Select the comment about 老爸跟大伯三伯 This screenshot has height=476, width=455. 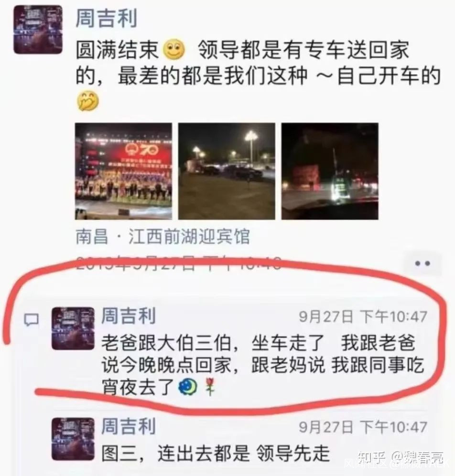pos(262,365)
